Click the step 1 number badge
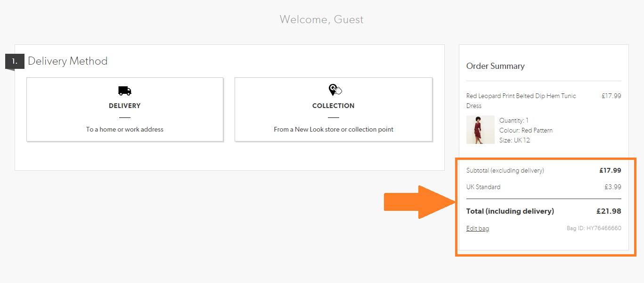Viewport: 644px width, 283px height. 15,61
